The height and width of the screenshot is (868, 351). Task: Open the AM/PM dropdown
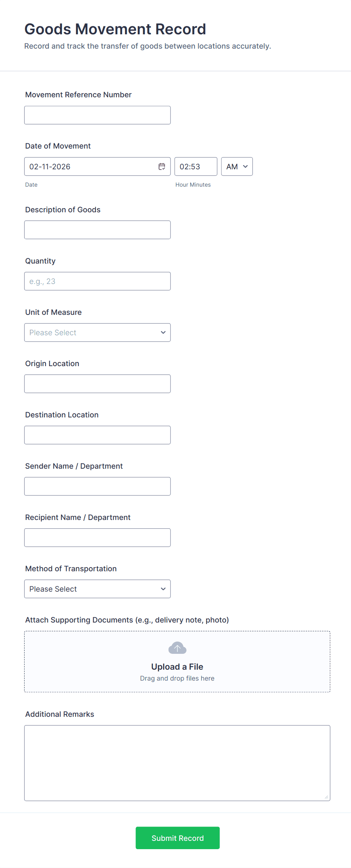(237, 167)
